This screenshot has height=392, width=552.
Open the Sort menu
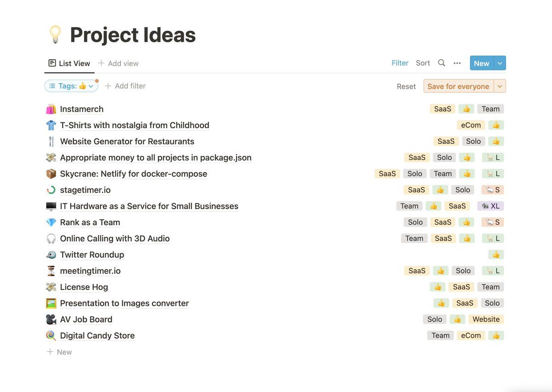point(423,63)
